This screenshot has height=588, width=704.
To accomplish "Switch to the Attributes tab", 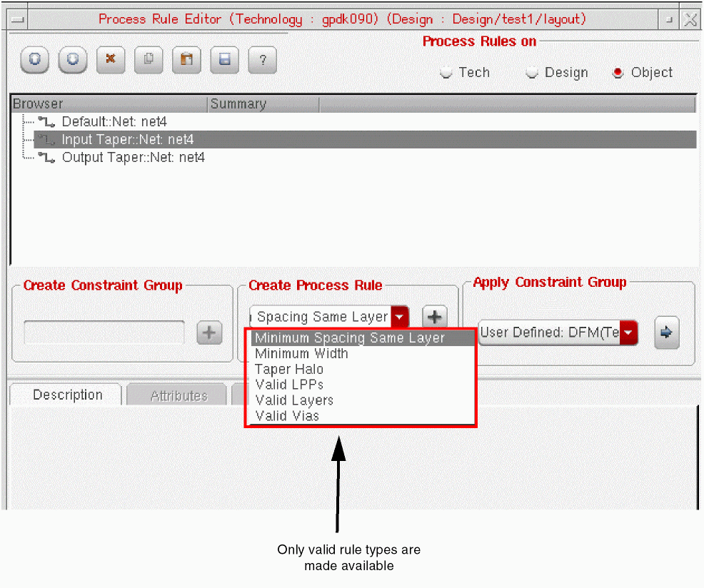I will point(178,395).
